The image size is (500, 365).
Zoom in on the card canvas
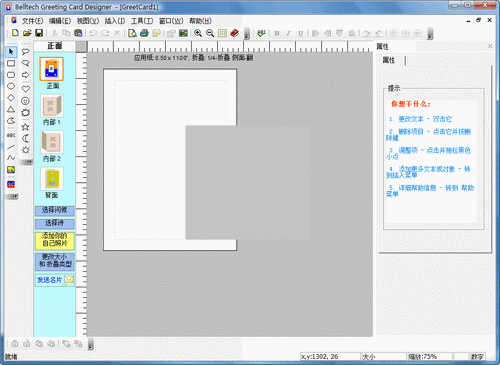(198, 33)
